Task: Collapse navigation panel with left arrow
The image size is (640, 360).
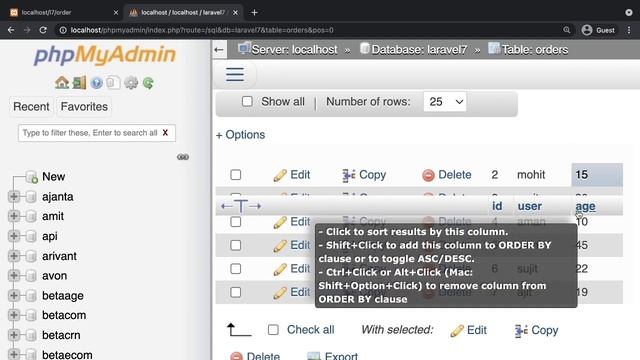Action: 219,50
